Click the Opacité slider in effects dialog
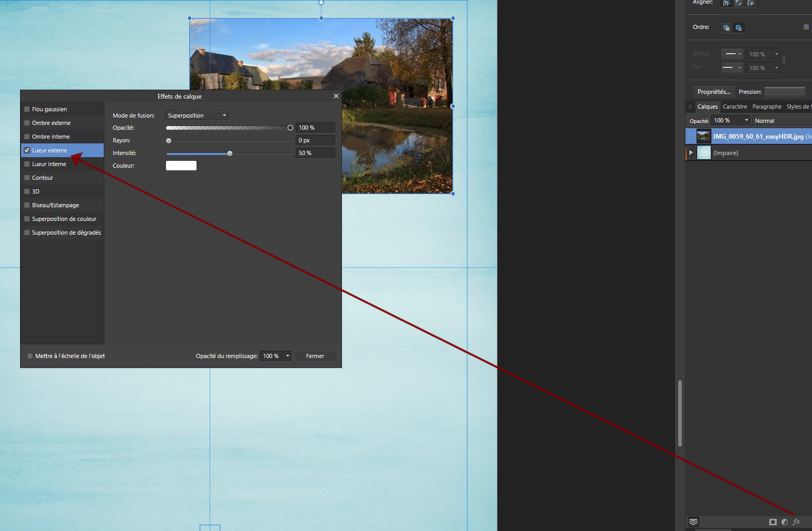The image size is (812, 531). point(228,128)
